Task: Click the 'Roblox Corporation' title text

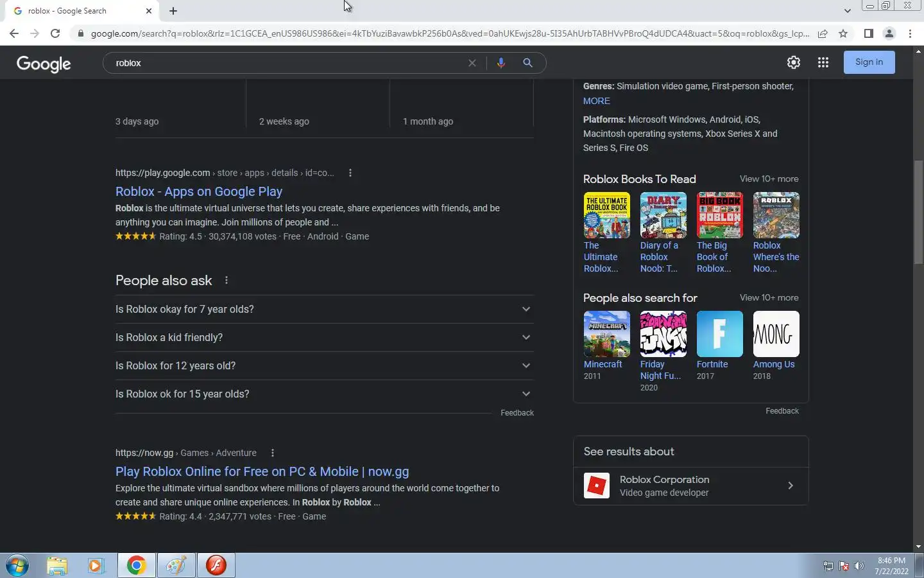Action: [x=664, y=480]
